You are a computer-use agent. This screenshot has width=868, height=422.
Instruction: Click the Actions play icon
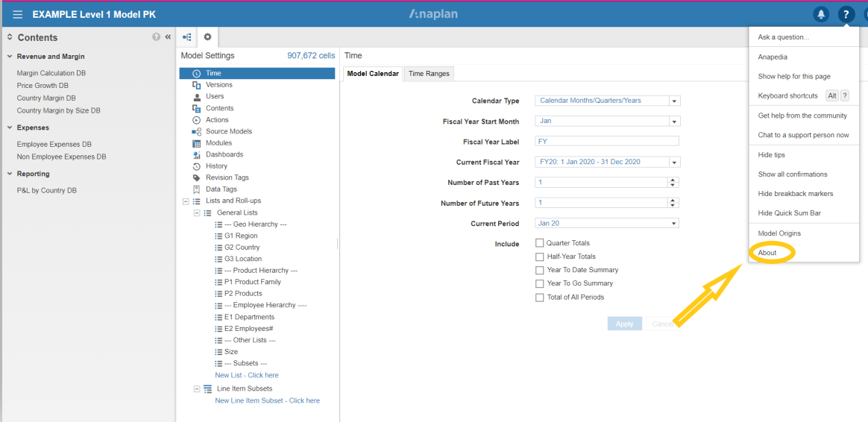point(197,119)
